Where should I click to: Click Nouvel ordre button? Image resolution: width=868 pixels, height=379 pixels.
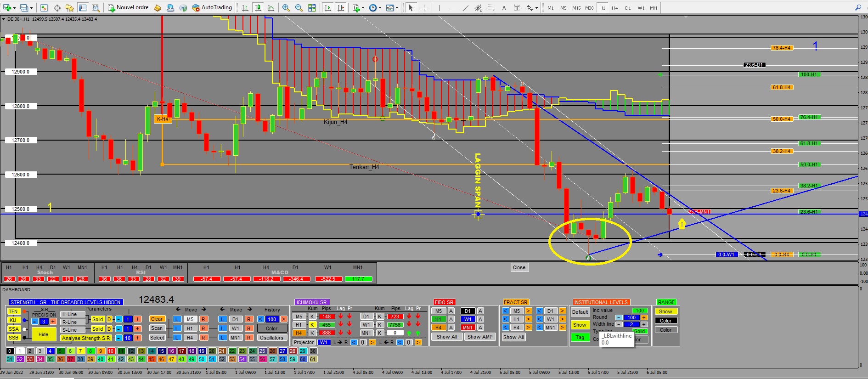tap(128, 8)
